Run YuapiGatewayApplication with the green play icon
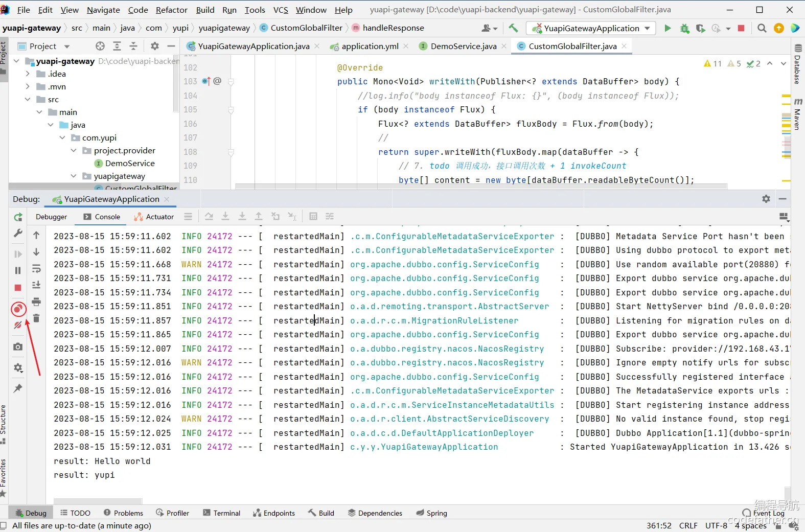The width and height of the screenshot is (805, 532). (x=668, y=28)
